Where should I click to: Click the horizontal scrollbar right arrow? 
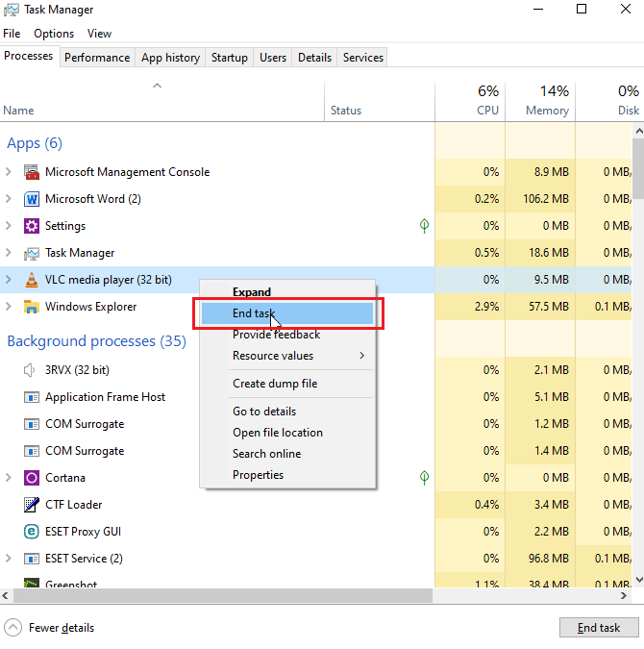click(624, 596)
